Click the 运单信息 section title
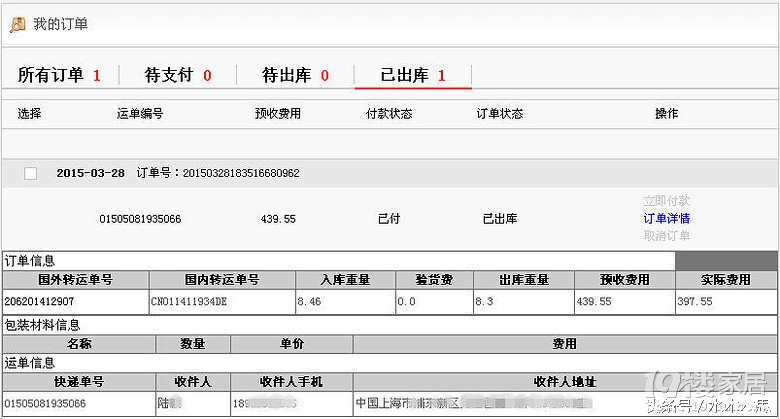The height and width of the screenshot is (419, 780). tap(30, 363)
